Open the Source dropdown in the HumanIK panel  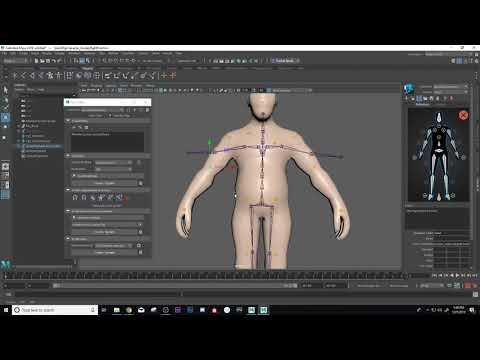(451, 92)
